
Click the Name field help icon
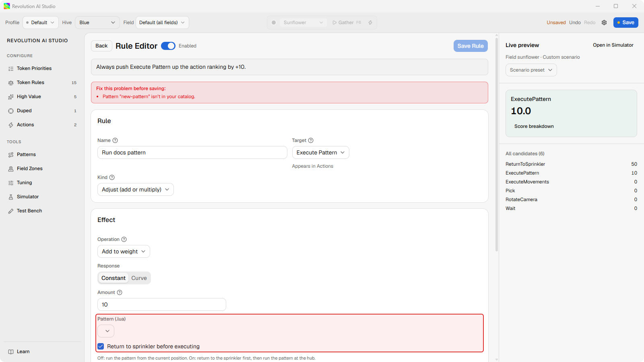tap(115, 140)
